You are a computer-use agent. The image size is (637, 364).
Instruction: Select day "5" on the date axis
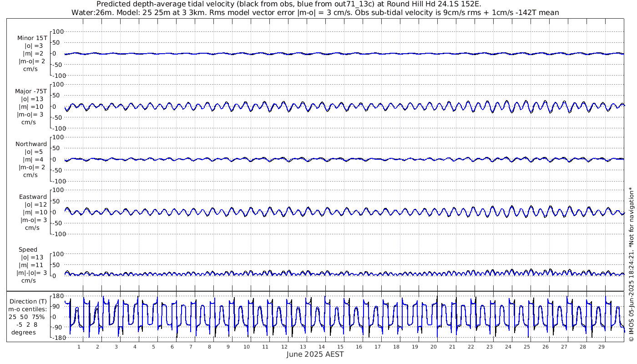coord(154,347)
